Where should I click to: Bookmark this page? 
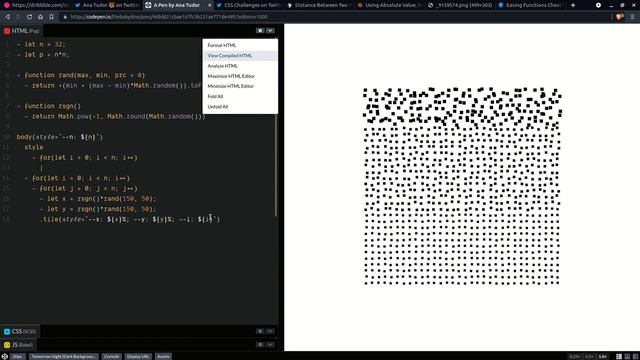point(51,17)
